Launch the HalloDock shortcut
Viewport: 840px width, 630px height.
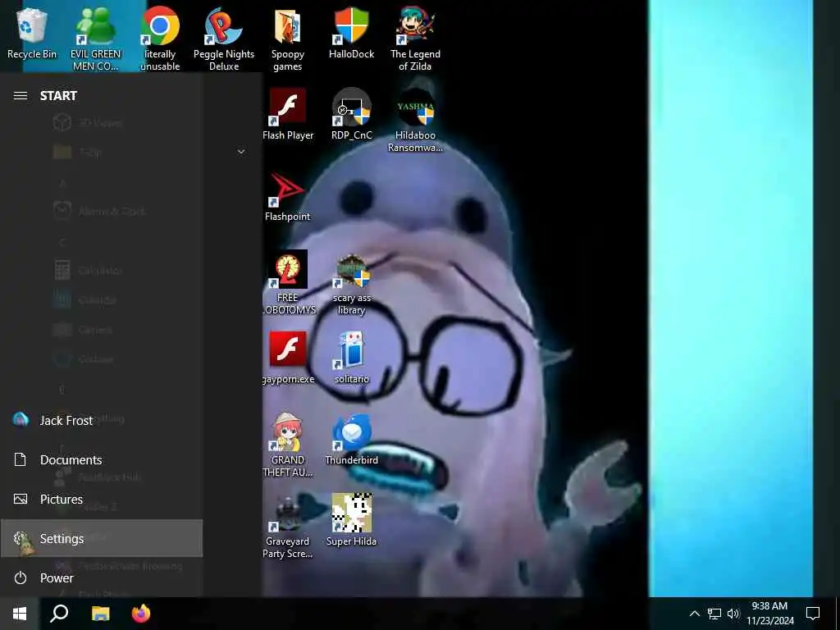(351, 33)
